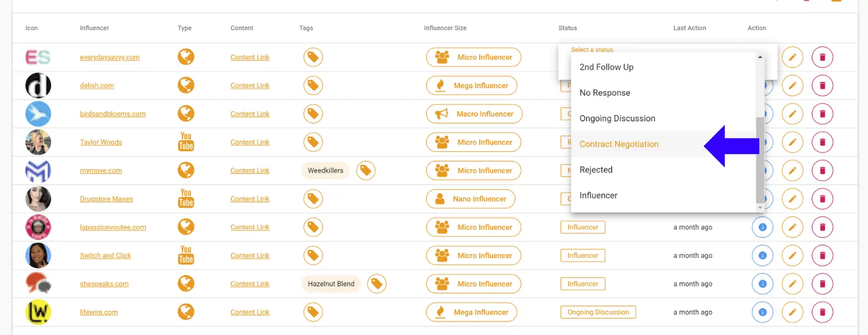Add a tag to everydaysavvy.com via tag icon
The image size is (868, 335).
[x=313, y=57]
